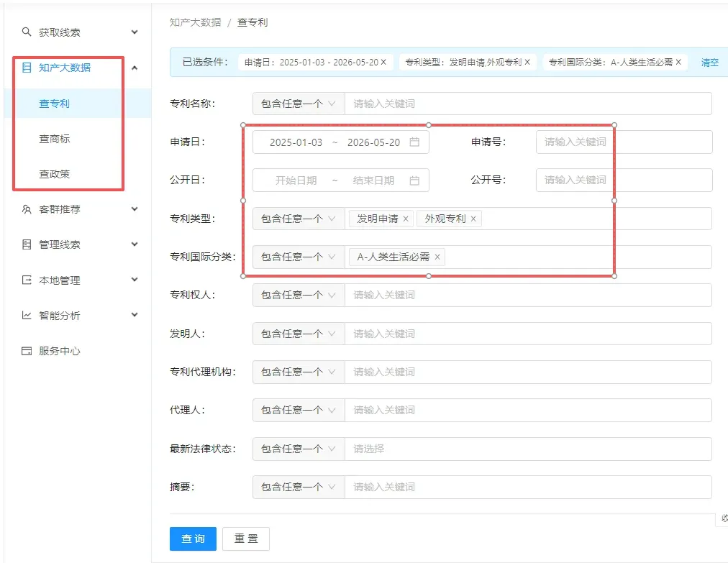Click 申请日 end date 2026-05-20
Viewport: 728px width, 563px height.
373,142
